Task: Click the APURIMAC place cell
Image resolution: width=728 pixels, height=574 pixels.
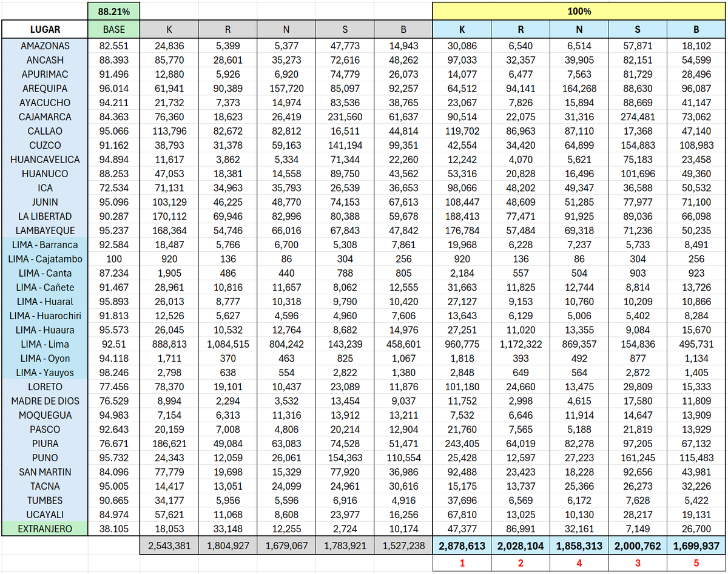Action: coord(45,74)
